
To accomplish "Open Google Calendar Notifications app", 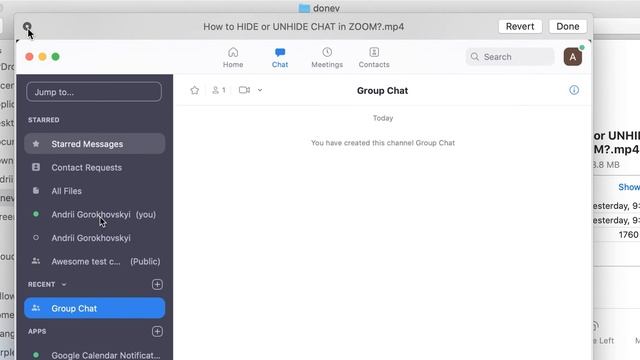I will point(95,355).
